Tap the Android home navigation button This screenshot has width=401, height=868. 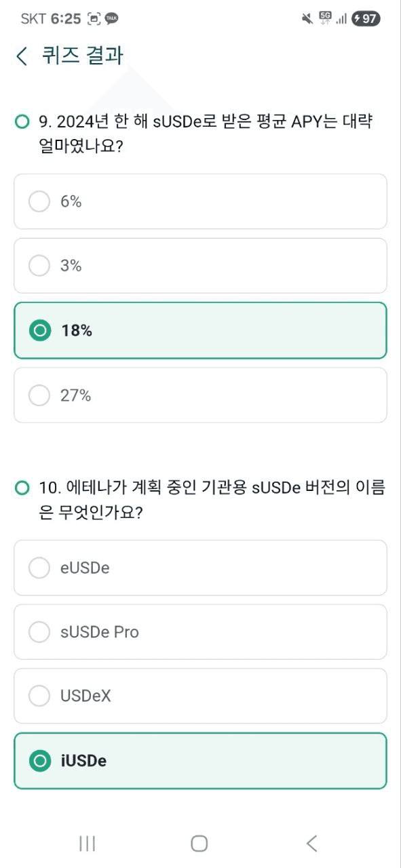199,843
